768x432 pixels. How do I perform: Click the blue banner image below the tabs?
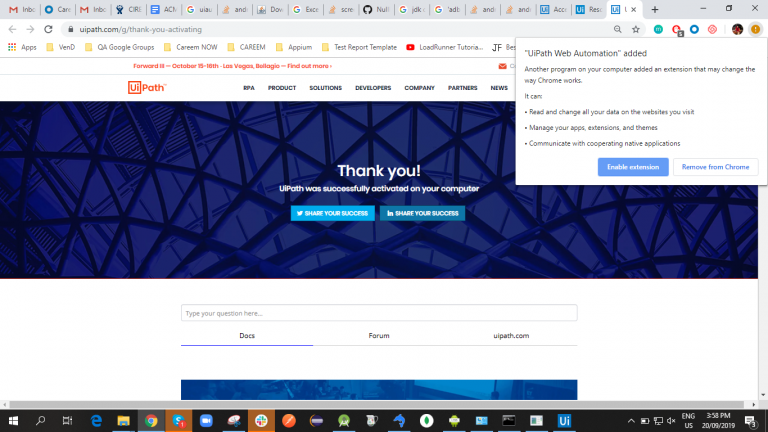click(x=379, y=389)
